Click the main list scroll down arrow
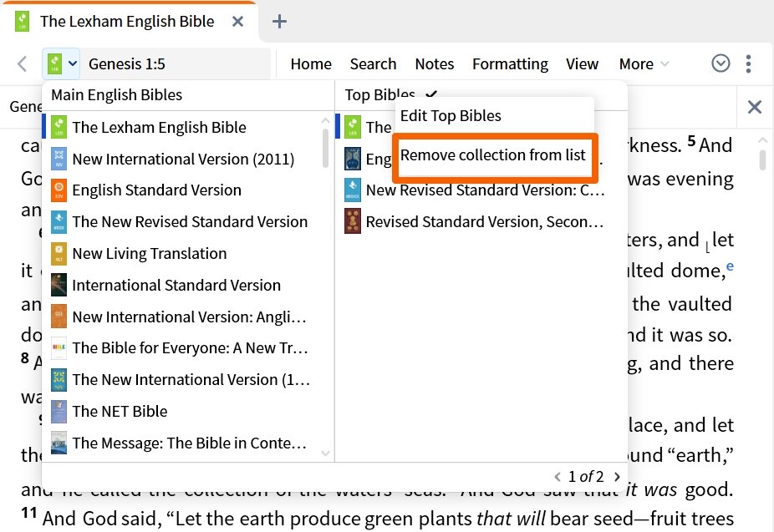Viewport: 774px width, 532px height. click(x=325, y=453)
